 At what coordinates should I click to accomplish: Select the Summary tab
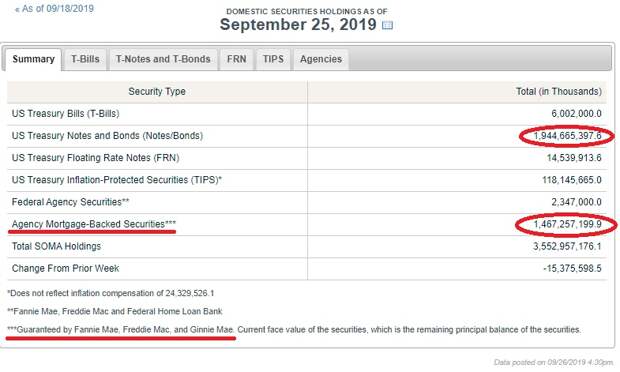[x=34, y=59]
